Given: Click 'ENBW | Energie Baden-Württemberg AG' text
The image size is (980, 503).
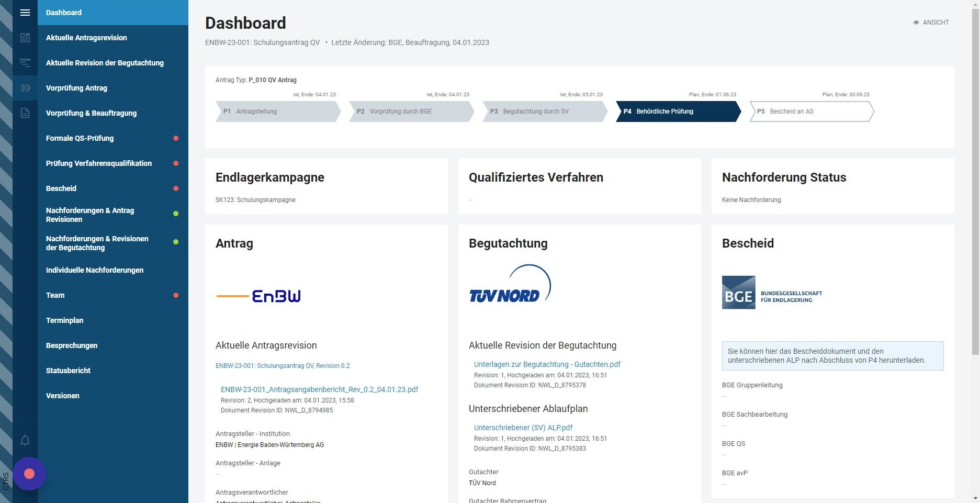Looking at the screenshot, I should [269, 445].
